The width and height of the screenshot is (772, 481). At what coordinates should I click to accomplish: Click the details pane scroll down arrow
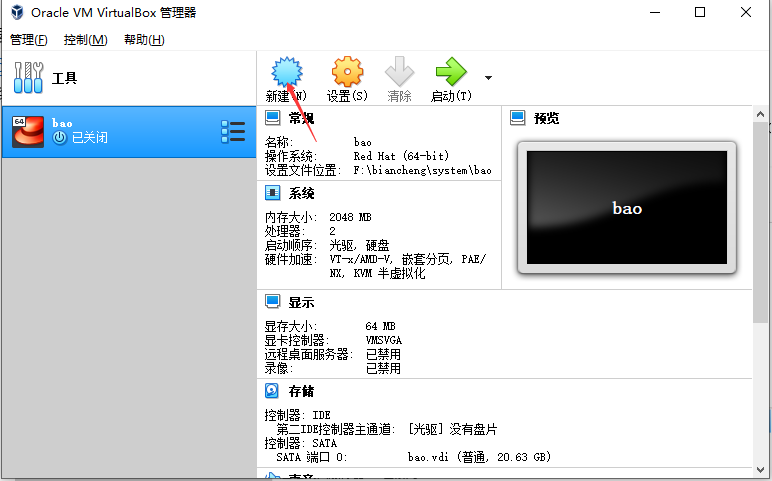pos(760,470)
